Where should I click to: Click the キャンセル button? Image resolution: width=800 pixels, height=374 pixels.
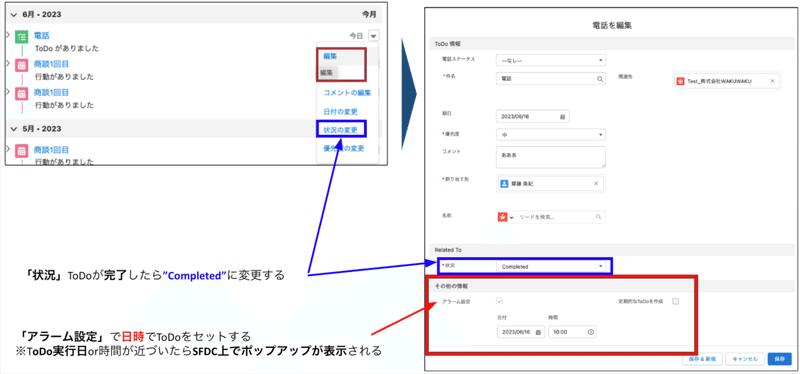[x=745, y=359]
